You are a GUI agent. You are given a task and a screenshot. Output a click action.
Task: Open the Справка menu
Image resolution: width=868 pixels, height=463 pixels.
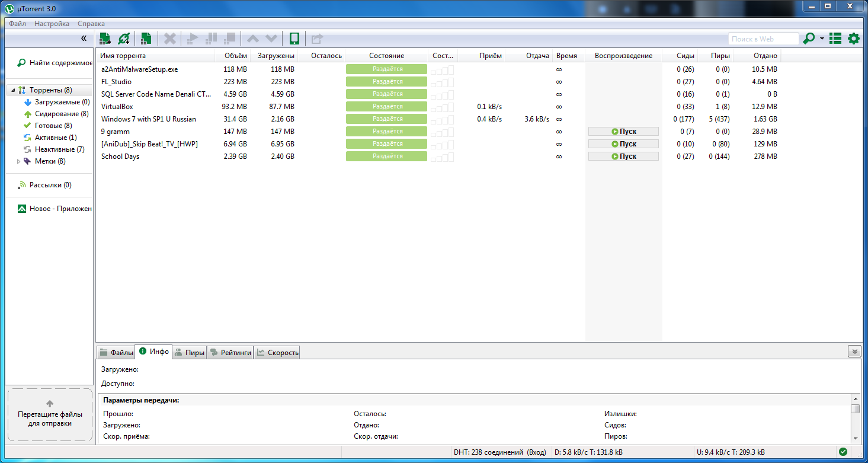91,24
